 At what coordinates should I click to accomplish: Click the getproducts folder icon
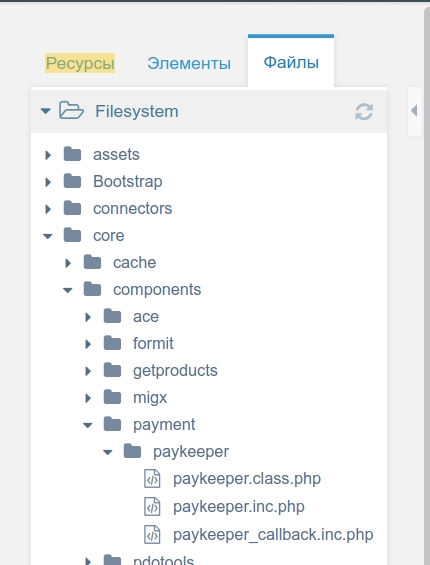[112, 370]
